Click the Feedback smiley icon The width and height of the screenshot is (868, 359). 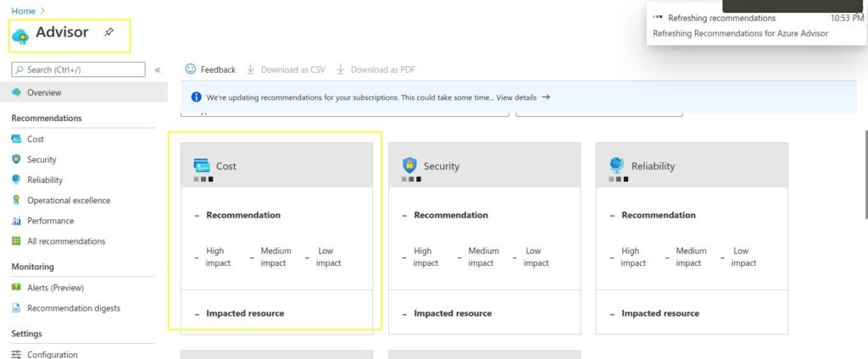191,69
